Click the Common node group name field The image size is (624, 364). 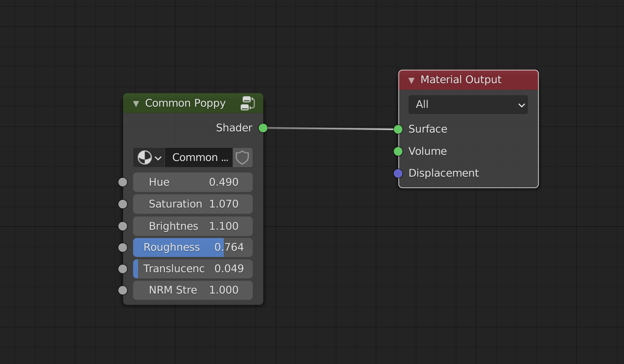pos(199,157)
